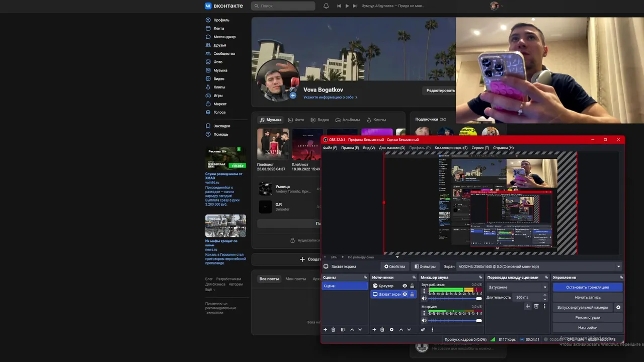Open Справка menu in OBS
The height and width of the screenshot is (362, 644).
[x=503, y=148]
